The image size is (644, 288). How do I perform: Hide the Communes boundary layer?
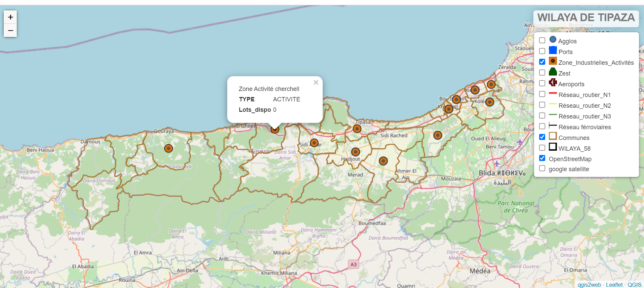542,137
